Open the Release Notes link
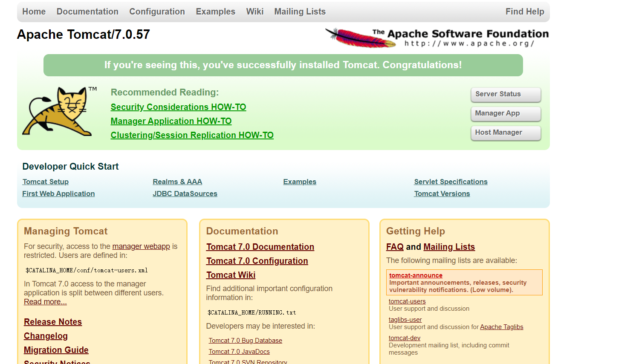The height and width of the screenshot is (364, 636). [53, 322]
